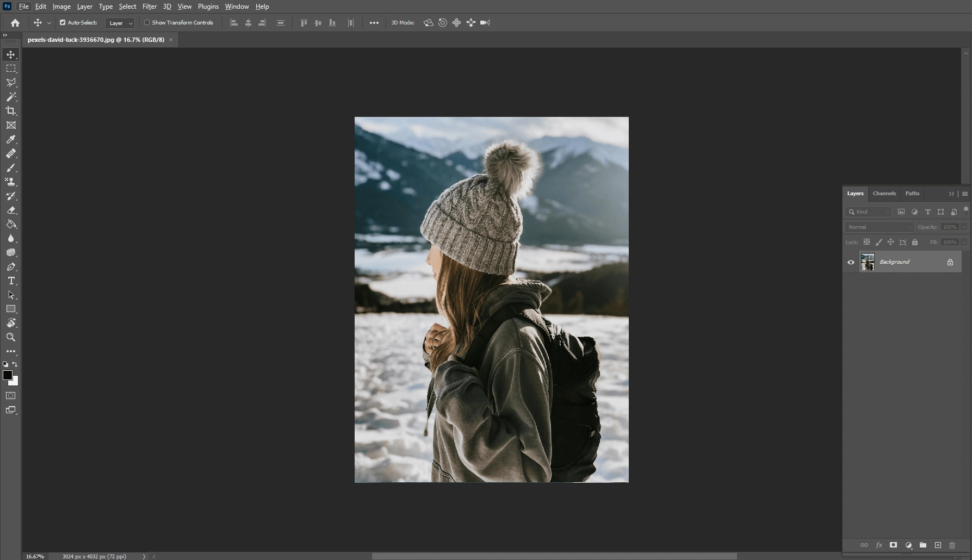Image resolution: width=972 pixels, height=560 pixels.
Task: Open the Filter menu
Action: (150, 7)
